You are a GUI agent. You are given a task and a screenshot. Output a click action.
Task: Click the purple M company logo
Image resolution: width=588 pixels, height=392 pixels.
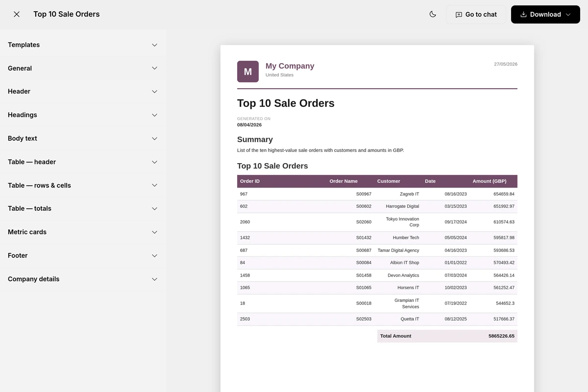pyautogui.click(x=248, y=72)
